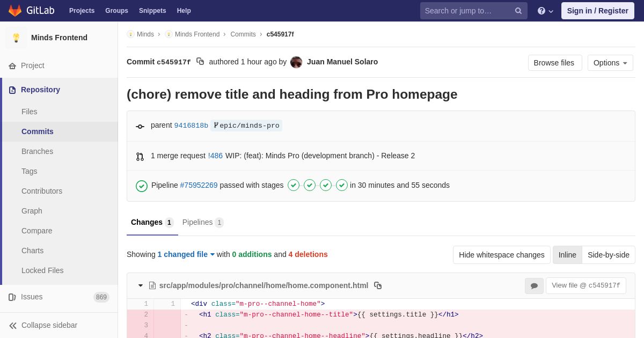Open Branches in the sidebar
Image resolution: width=644 pixels, height=338 pixels.
tap(38, 151)
